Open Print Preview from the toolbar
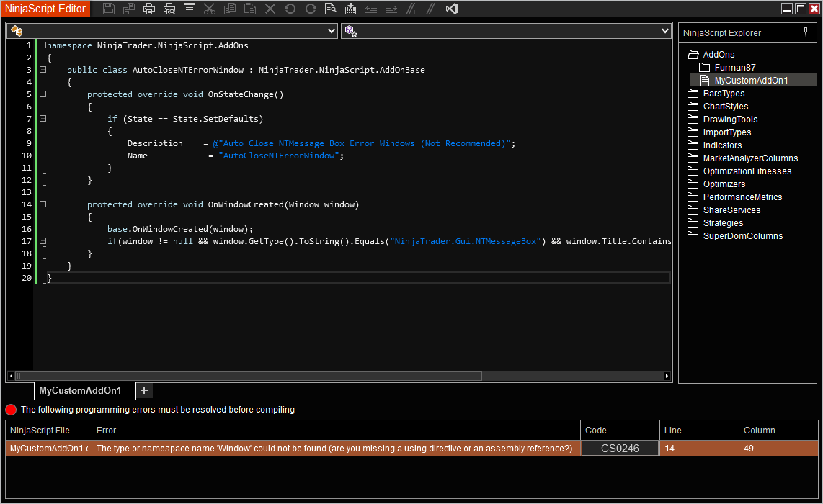 (169, 9)
